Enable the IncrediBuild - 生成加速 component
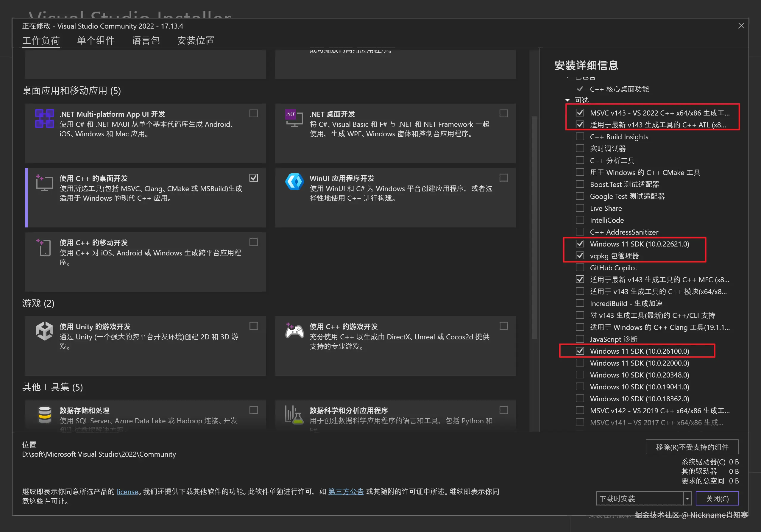This screenshot has width=761, height=532. point(580,303)
